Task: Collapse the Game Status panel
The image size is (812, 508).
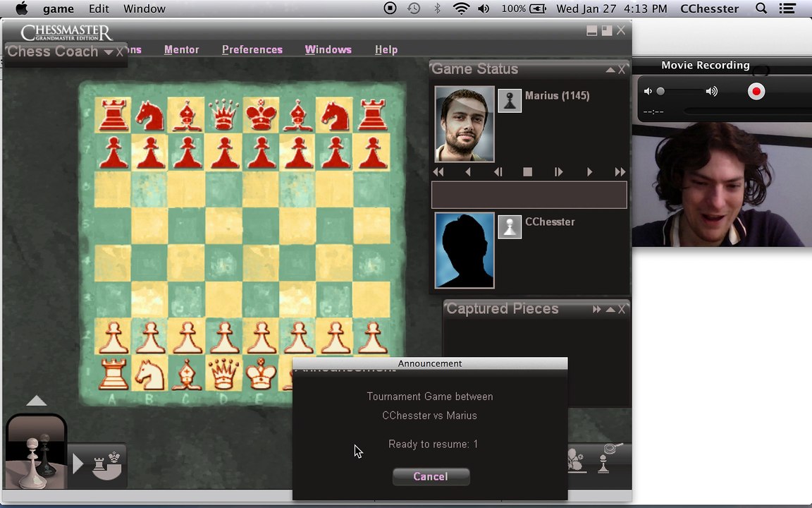Action: click(610, 69)
